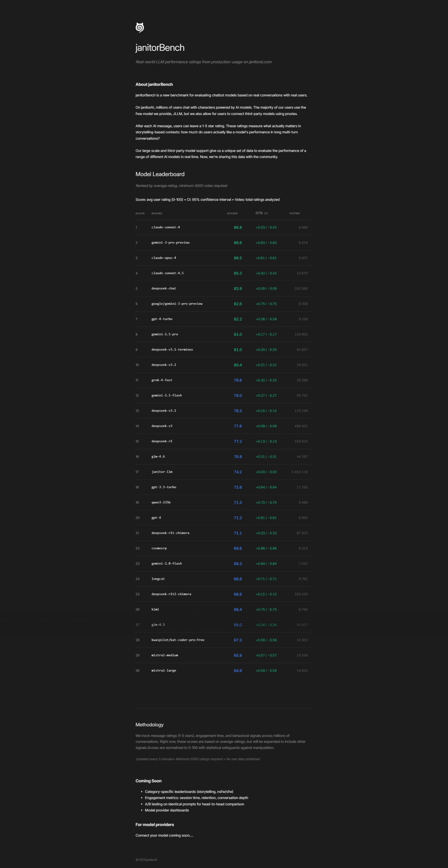Click the Votes column header

click(294, 213)
